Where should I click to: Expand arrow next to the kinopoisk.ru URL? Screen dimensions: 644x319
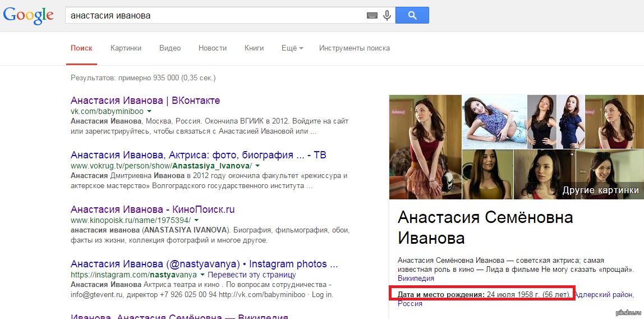point(196,220)
